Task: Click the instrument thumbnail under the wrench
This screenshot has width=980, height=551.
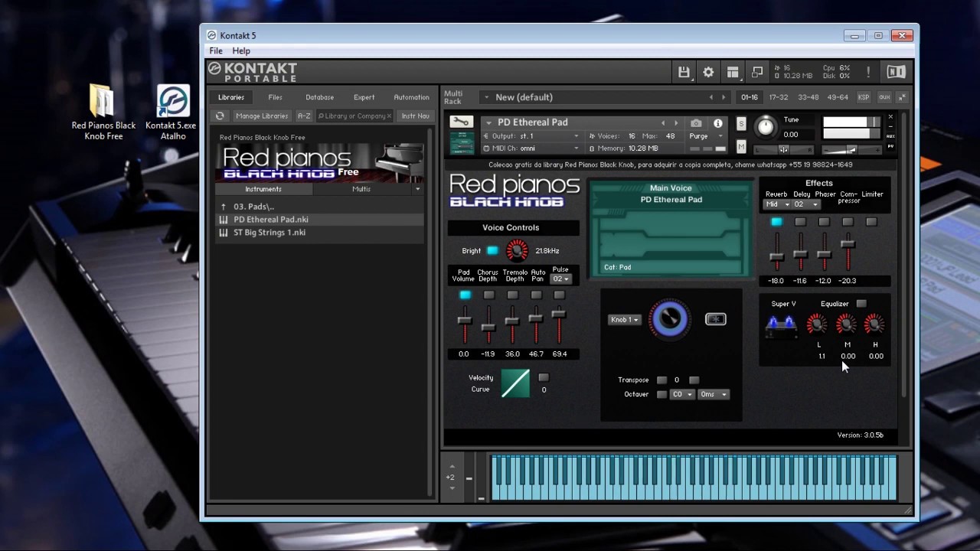Action: coord(461,143)
